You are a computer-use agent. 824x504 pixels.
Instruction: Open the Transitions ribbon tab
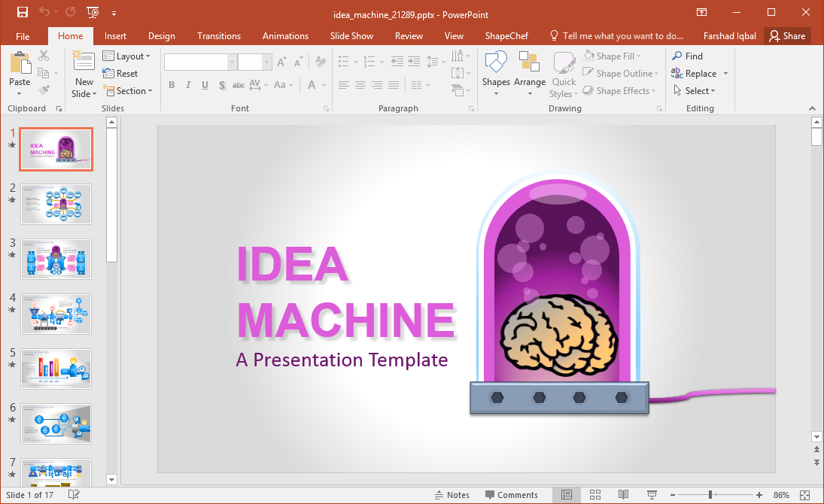coord(218,36)
